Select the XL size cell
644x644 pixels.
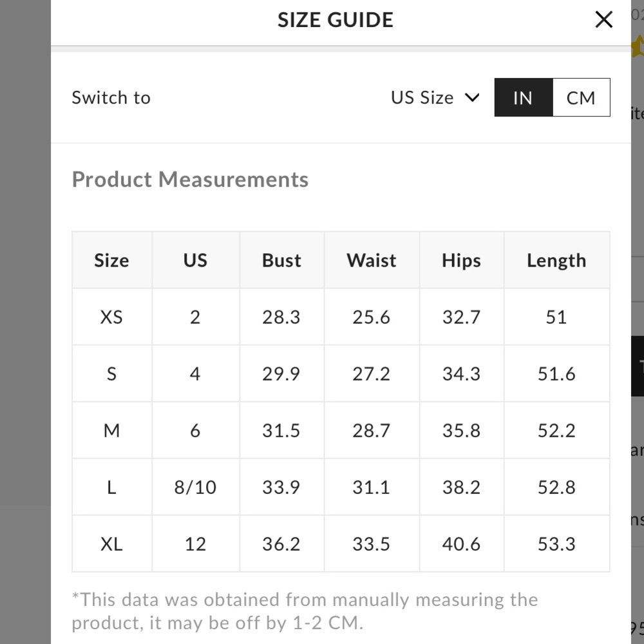point(111,544)
